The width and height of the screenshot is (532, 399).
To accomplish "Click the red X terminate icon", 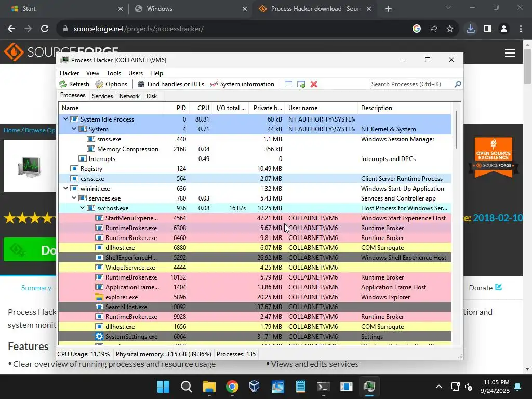I will click(x=314, y=84).
